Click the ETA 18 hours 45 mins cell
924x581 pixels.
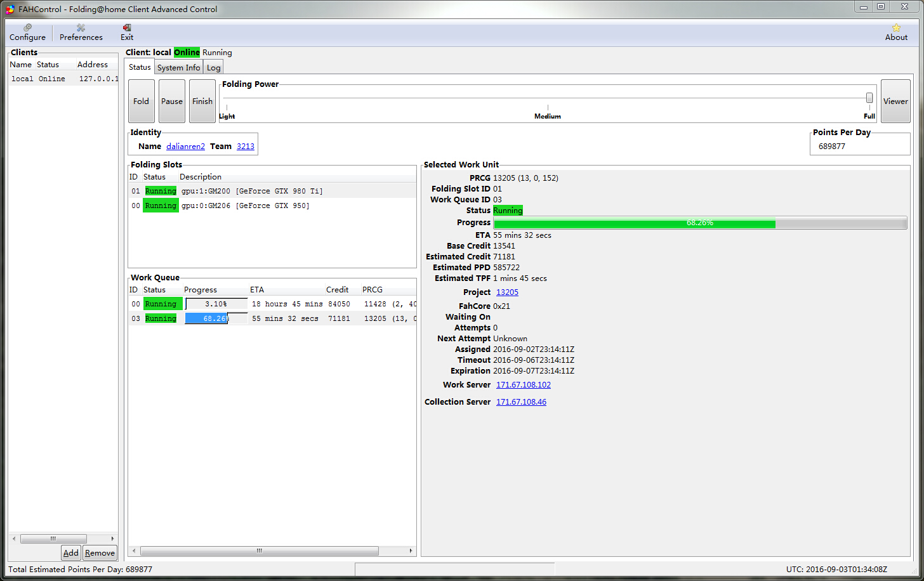tap(287, 304)
